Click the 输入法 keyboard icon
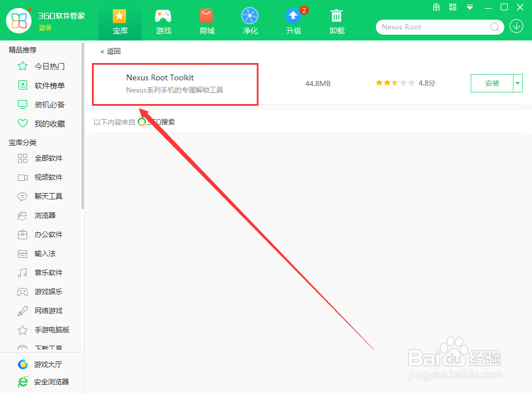This screenshot has height=393, width=532. (x=23, y=254)
